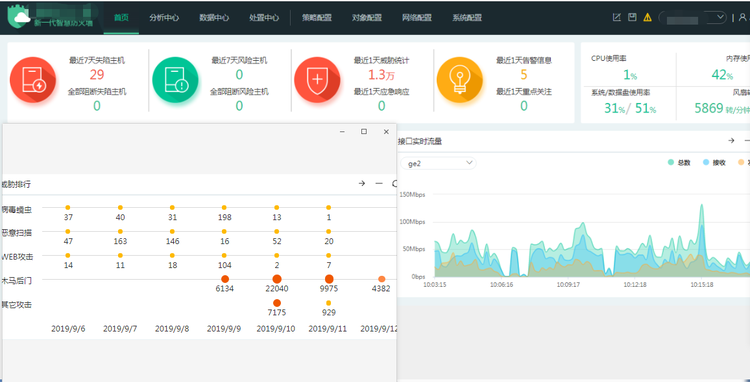The image size is (750, 382).
Task: Click the traffic peak near 10:15:18
Action: (702, 207)
